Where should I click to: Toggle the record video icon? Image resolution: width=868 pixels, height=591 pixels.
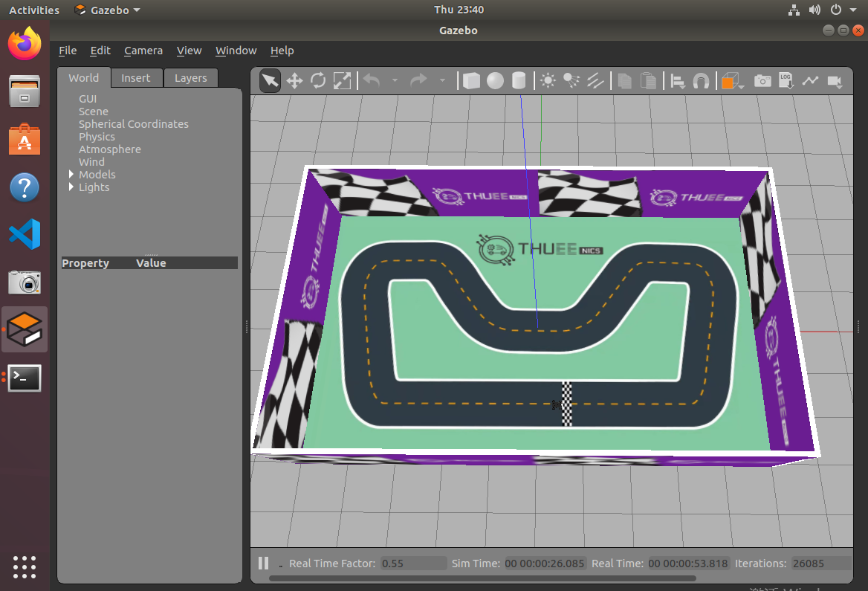click(835, 82)
